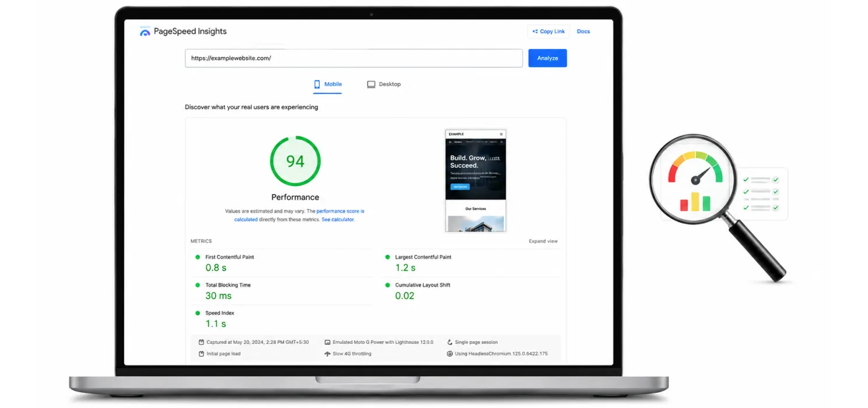
Task: Click the mobile website screenshot thumbnail
Action: coord(475,180)
